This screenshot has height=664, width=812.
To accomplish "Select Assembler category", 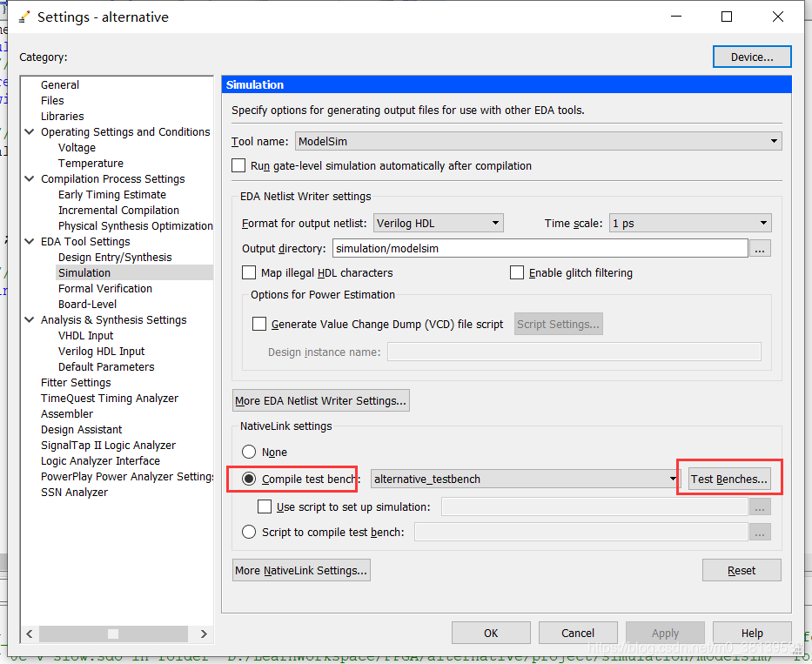I will point(67,413).
